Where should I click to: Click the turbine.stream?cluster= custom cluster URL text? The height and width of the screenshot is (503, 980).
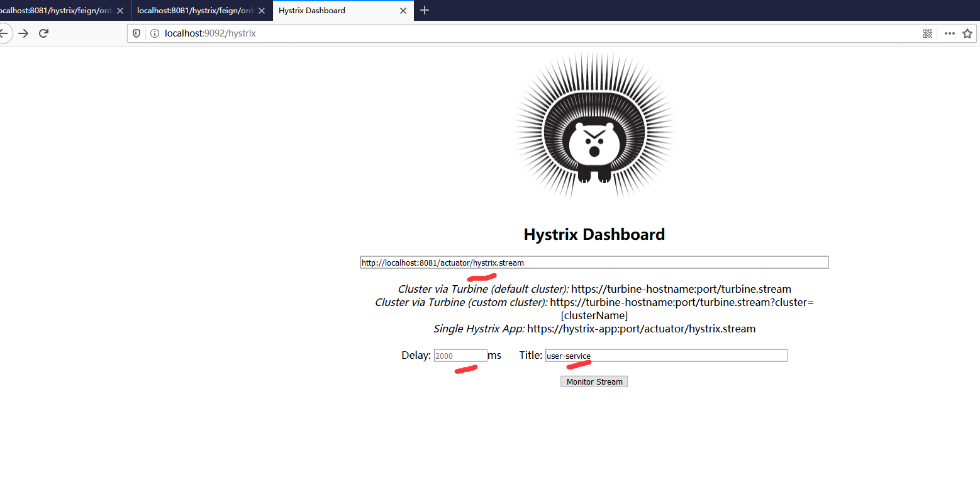click(682, 302)
